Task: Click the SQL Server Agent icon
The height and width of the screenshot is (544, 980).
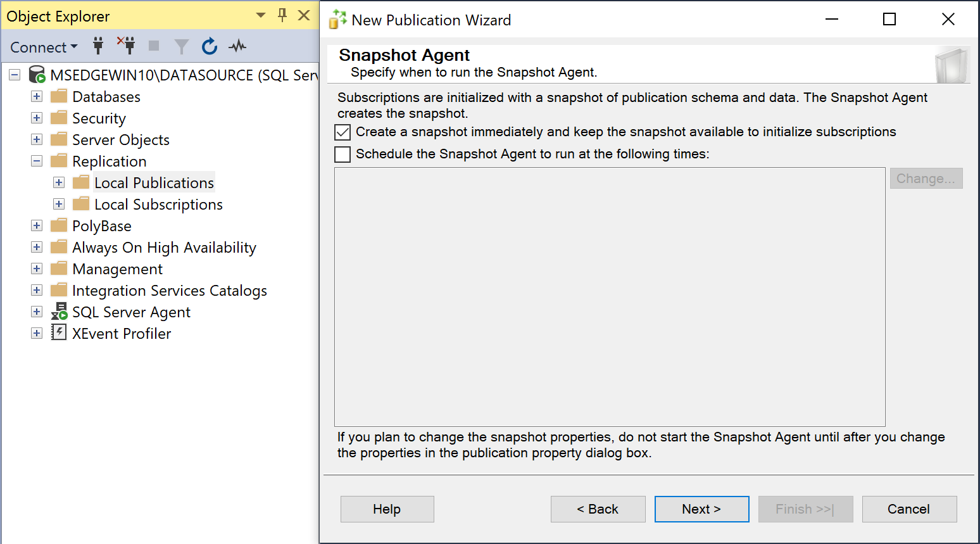Action: [59, 312]
